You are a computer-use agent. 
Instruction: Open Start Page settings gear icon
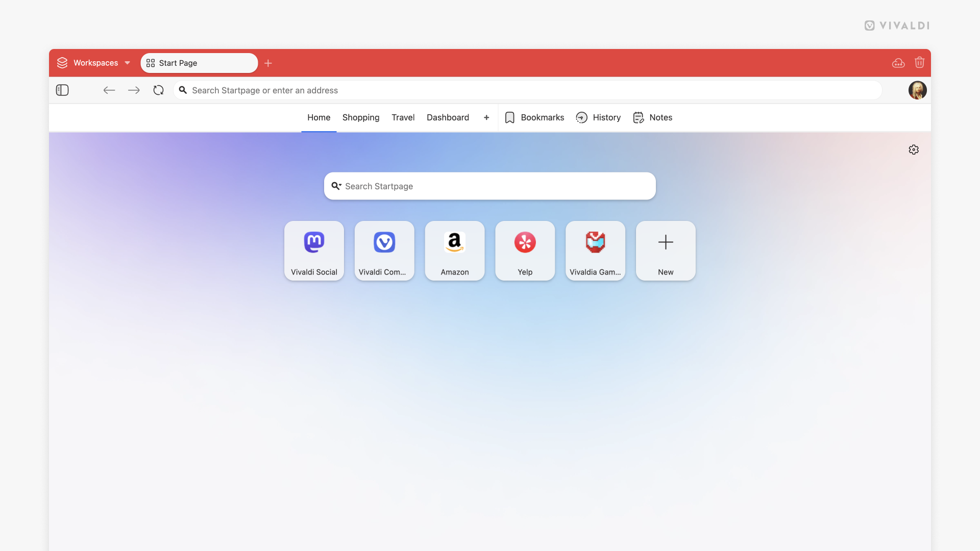click(x=913, y=149)
